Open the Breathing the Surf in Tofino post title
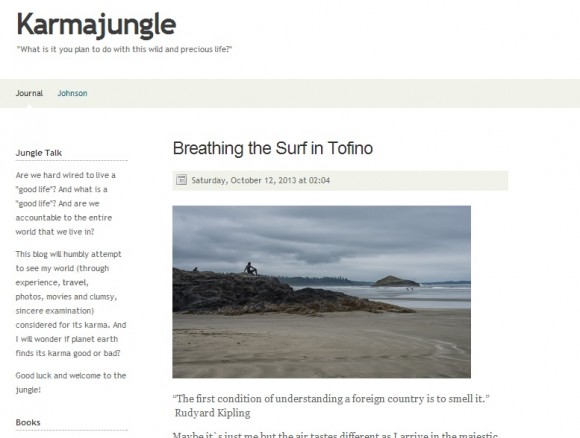 pyautogui.click(x=273, y=148)
